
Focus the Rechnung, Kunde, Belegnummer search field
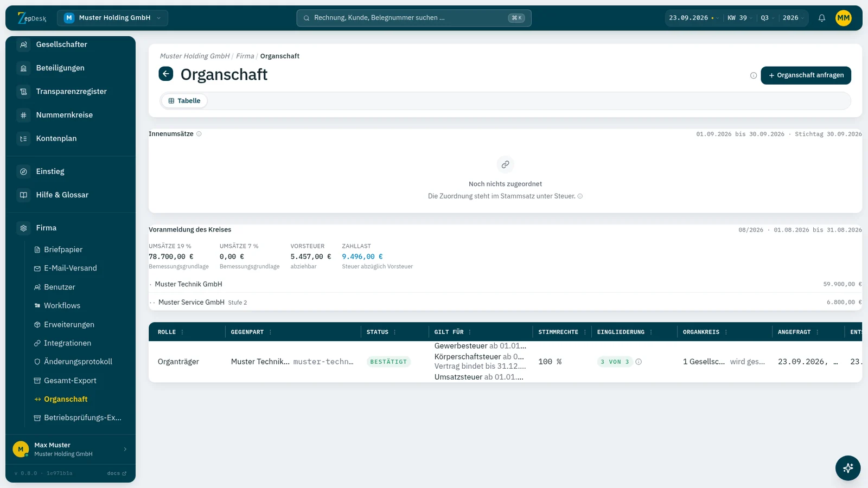pos(414,18)
